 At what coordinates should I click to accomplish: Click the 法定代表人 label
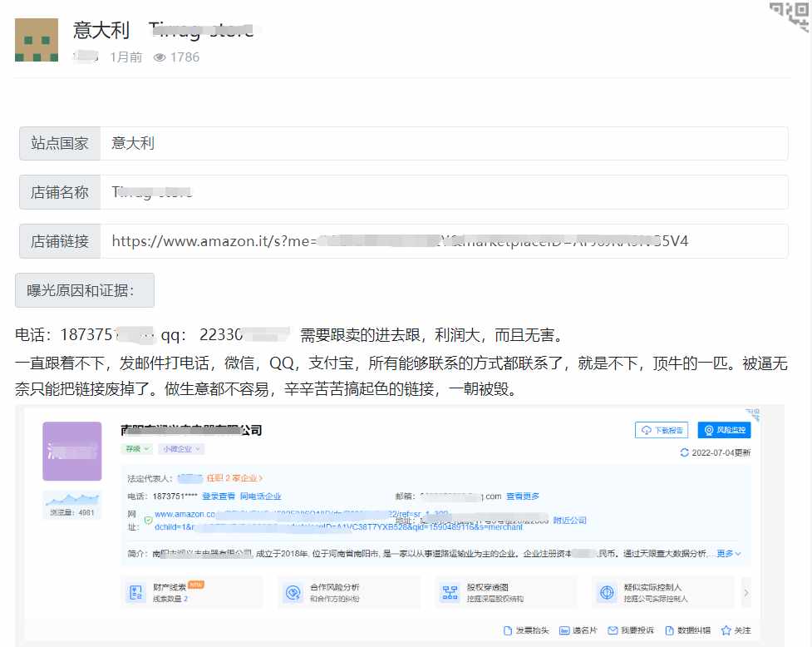(150, 478)
